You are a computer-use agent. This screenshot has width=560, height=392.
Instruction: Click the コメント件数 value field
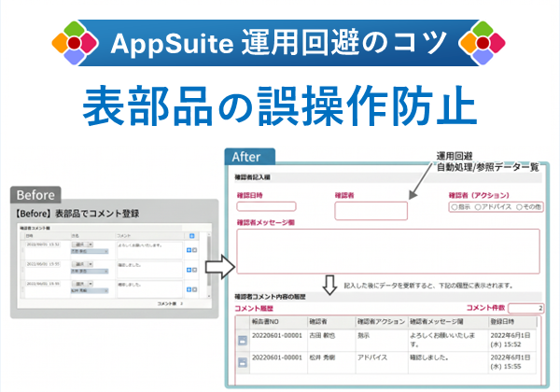click(526, 308)
